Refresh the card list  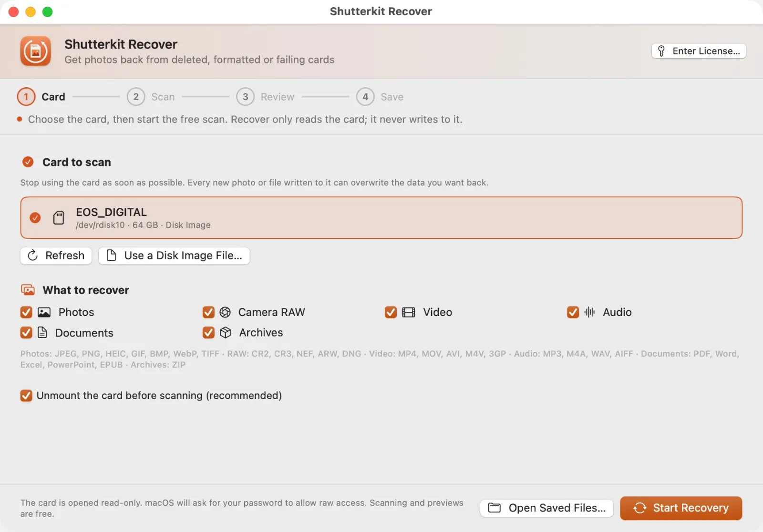pos(56,256)
